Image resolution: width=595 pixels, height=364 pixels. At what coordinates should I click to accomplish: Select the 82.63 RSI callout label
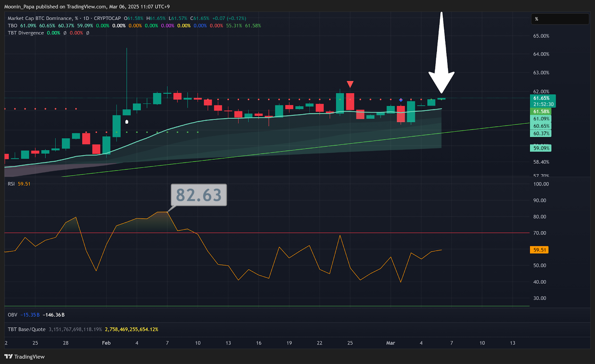[199, 195]
